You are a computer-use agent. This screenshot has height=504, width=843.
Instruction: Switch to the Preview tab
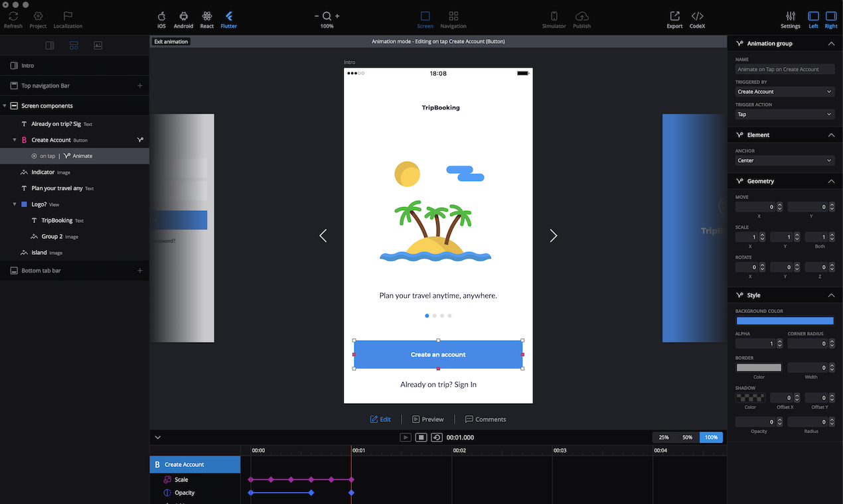coord(428,419)
